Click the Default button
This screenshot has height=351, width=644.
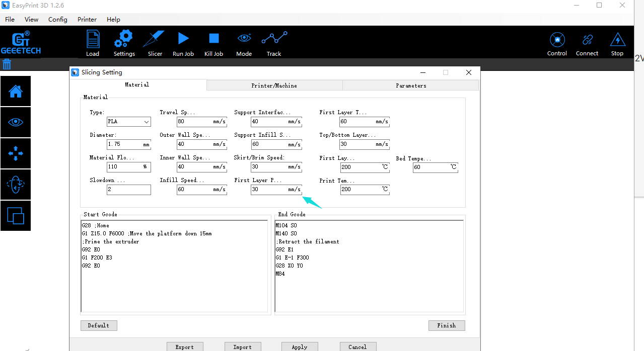point(99,325)
